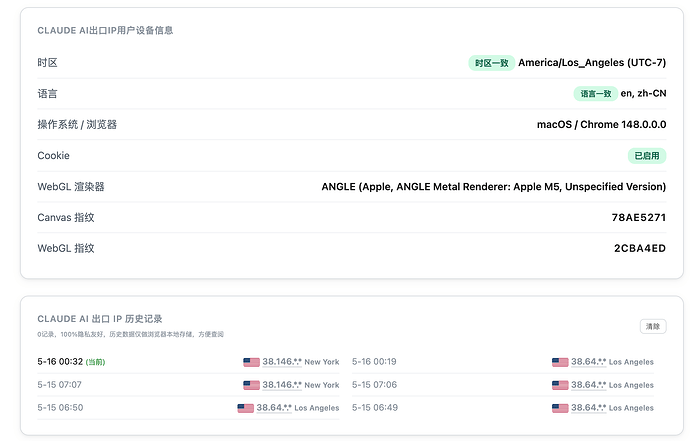Click New York in 5-16 00:32 row
Image resolution: width=690 pixels, height=441 pixels.
click(x=322, y=362)
